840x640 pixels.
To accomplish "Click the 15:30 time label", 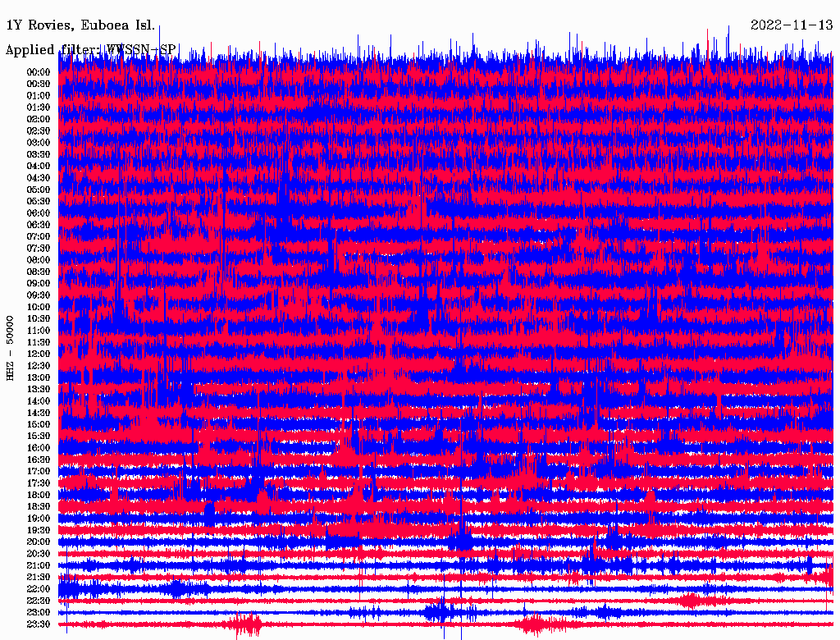I will pyautogui.click(x=39, y=436).
